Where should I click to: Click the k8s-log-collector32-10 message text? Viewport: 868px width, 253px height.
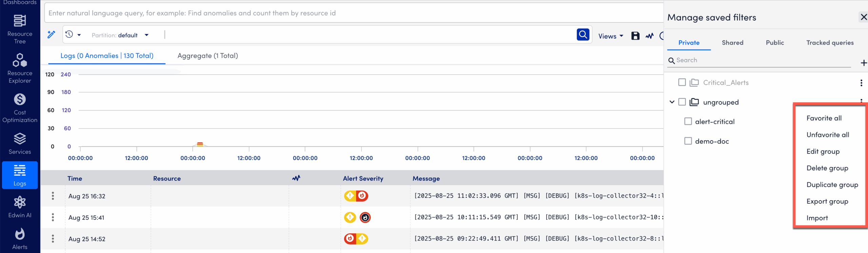pos(538,217)
